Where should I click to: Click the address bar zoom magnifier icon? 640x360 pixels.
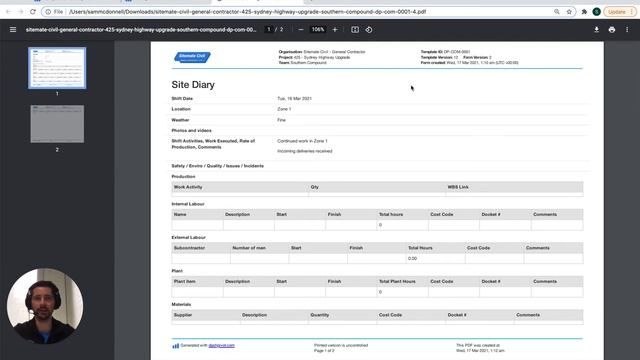coord(557,12)
